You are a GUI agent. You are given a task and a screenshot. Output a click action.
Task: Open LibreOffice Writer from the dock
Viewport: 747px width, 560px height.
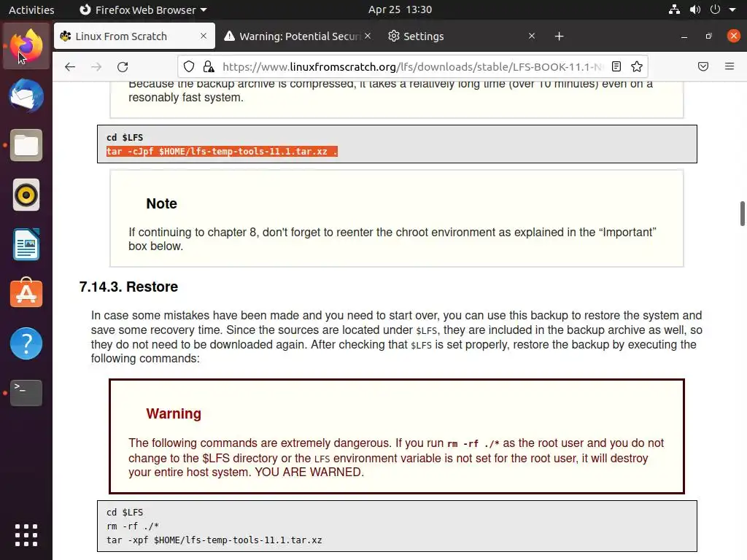coord(26,244)
